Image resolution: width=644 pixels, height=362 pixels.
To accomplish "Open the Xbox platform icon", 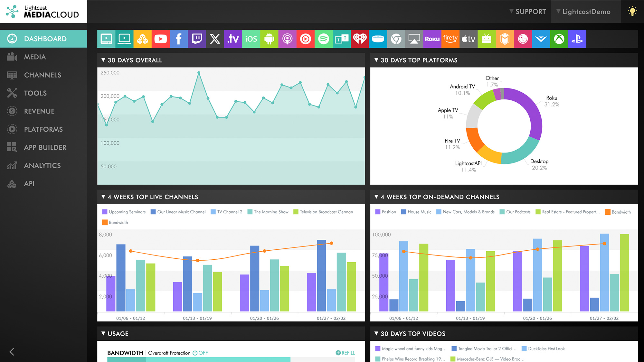I will (559, 39).
